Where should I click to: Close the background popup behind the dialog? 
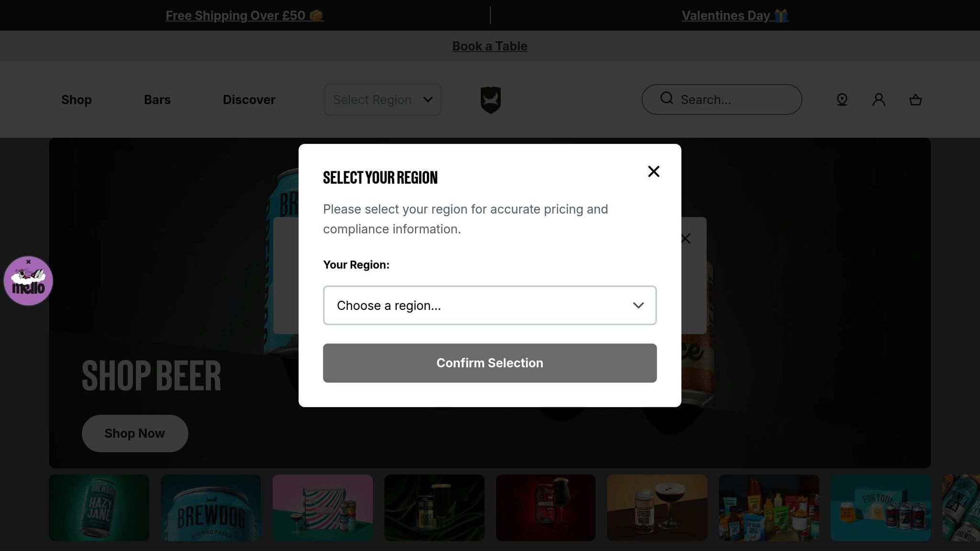[686, 239]
